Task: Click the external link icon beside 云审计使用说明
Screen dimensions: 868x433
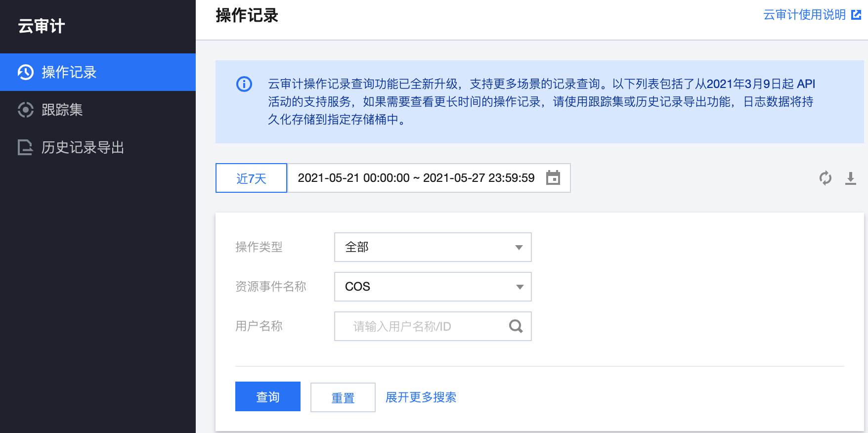Action: pyautogui.click(x=856, y=15)
